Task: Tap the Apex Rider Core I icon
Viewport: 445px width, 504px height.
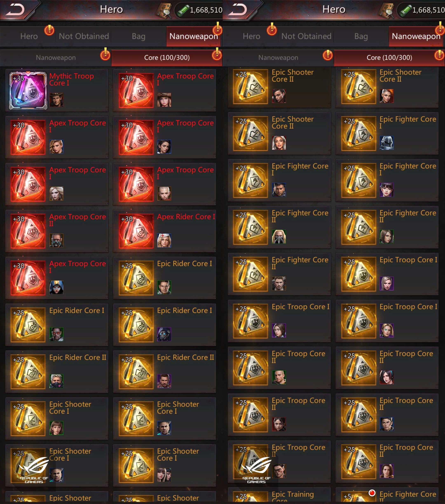Action: (x=136, y=231)
